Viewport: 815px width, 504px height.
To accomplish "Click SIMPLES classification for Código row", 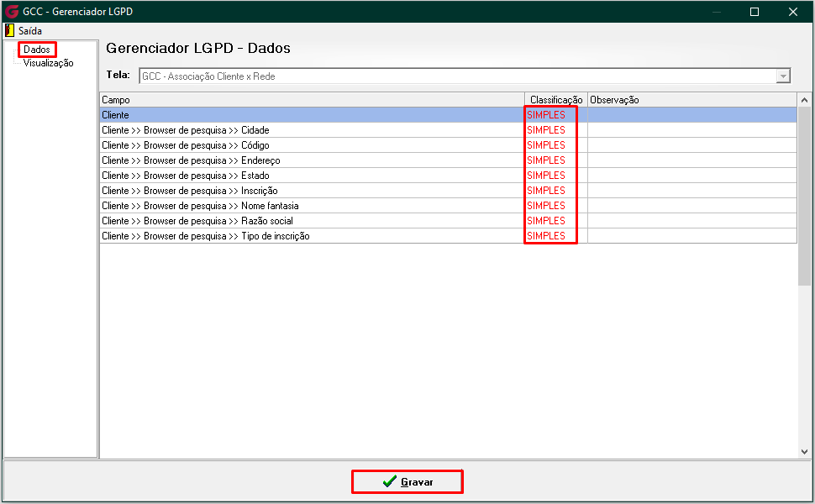I will [x=546, y=145].
